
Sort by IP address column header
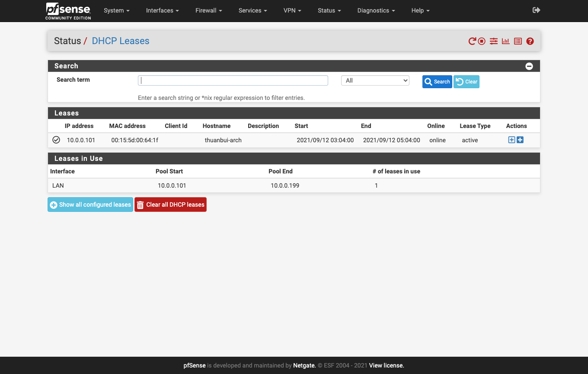coord(79,126)
